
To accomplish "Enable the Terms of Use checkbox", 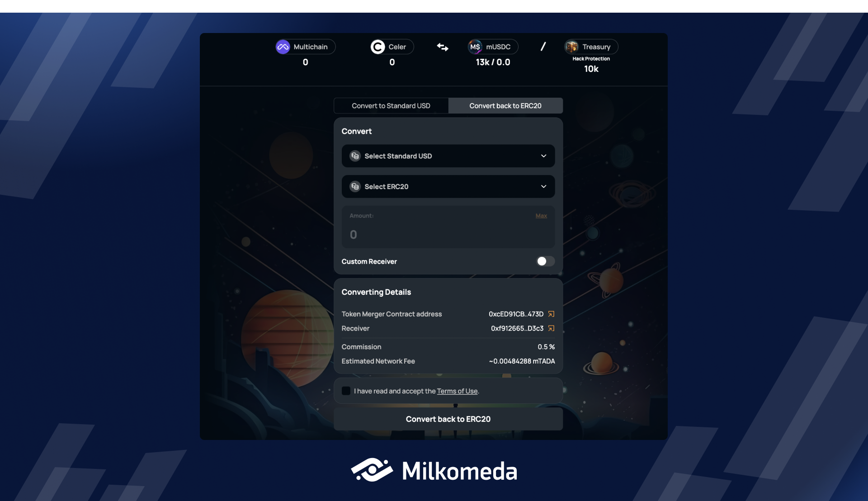I will coord(346,391).
